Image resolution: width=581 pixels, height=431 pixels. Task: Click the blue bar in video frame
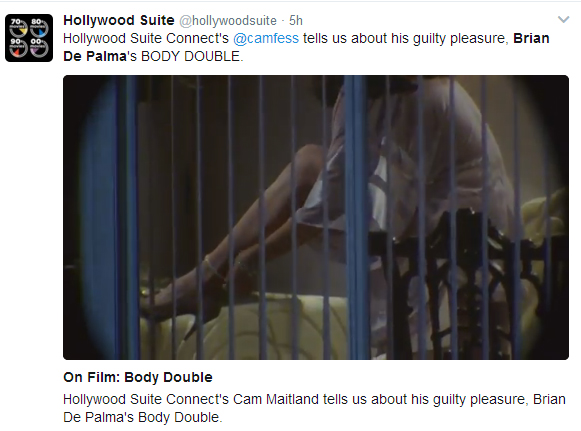pos(356,217)
